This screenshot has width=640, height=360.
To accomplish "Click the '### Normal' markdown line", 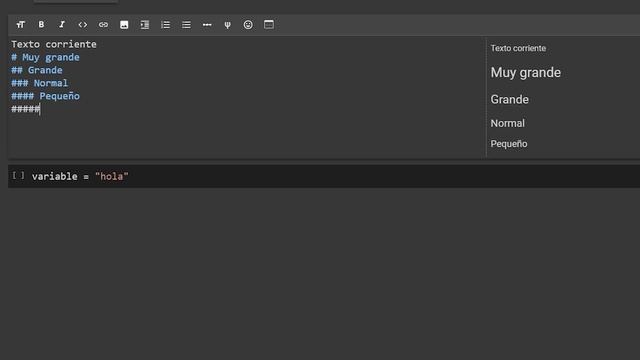I will [x=40, y=83].
